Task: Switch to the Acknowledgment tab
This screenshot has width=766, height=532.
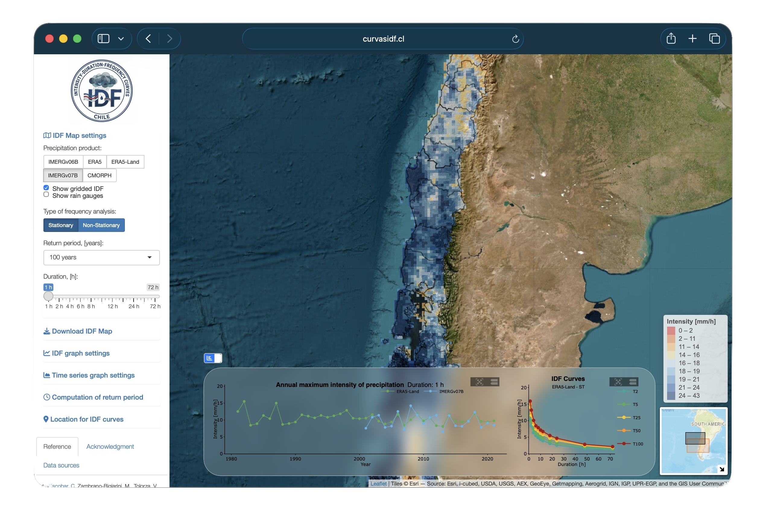Action: [x=110, y=446]
